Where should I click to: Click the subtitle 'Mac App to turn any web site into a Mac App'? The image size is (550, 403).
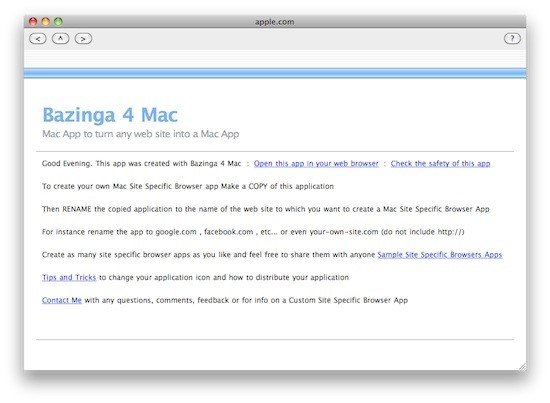click(141, 134)
